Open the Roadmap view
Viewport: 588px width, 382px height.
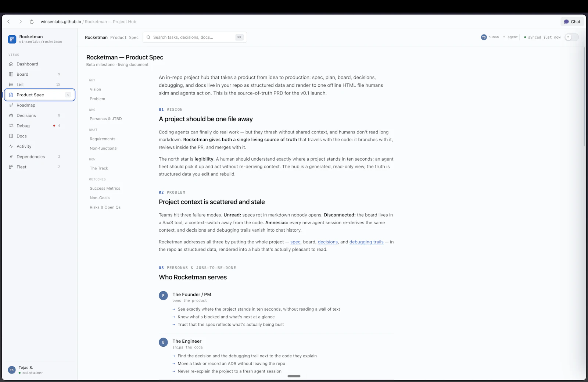pos(40,105)
